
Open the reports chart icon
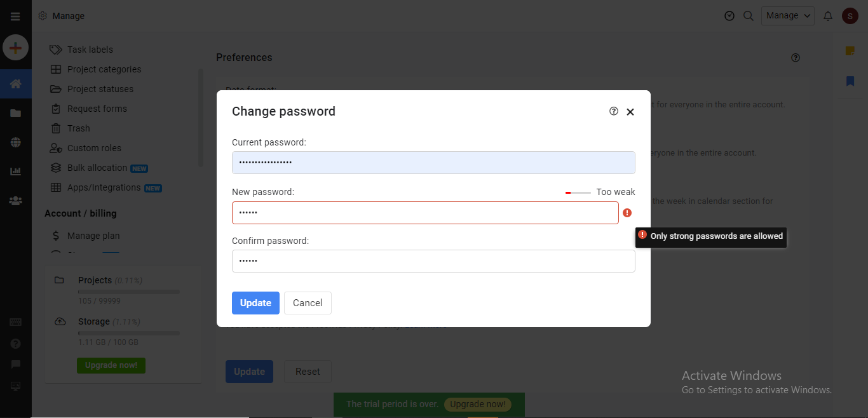tap(15, 171)
